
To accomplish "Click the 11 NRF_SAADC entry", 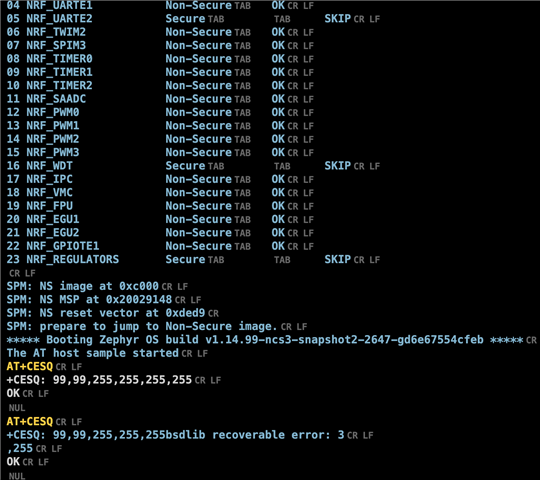I will (x=46, y=99).
